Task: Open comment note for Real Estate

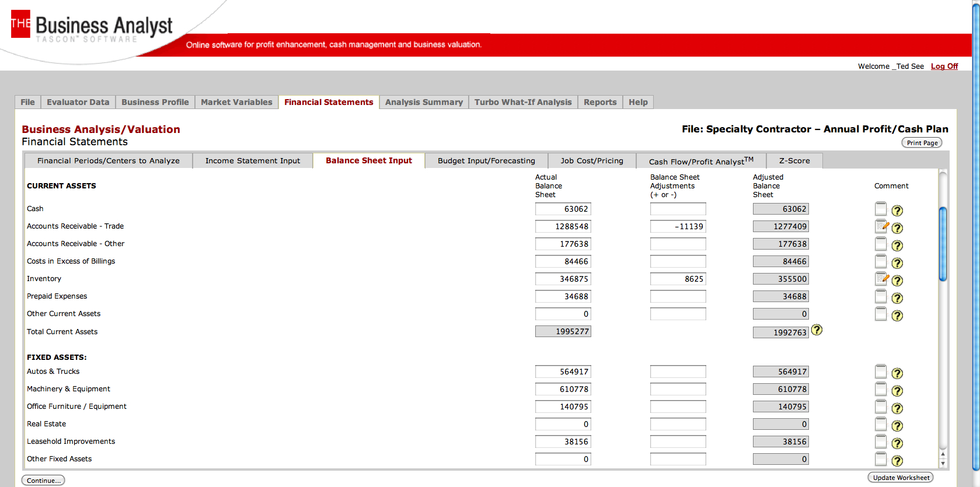Action: click(x=881, y=424)
